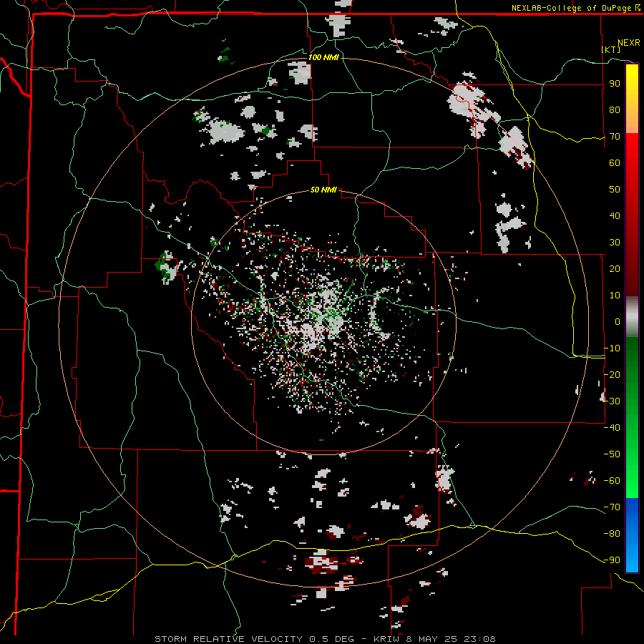
Task: Click the "50 NMI" range ring label
Action: (x=323, y=190)
